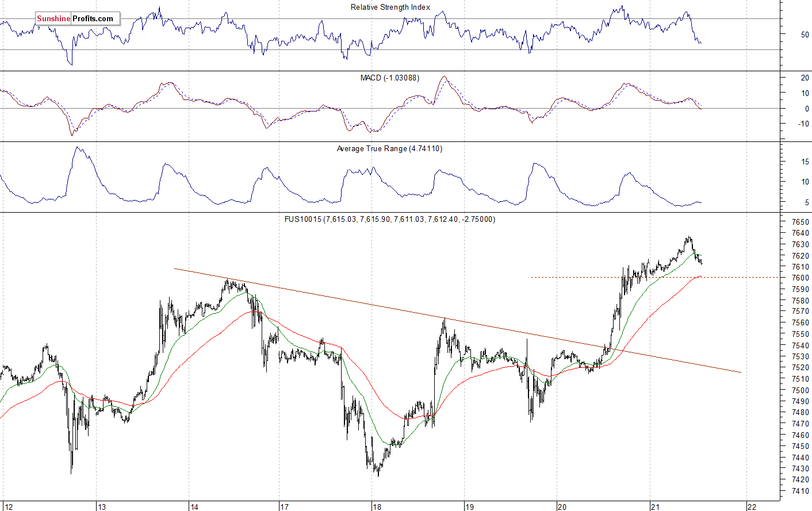This screenshot has height=511, width=812.
Task: Click the MACD (-1.03088) label
Action: (x=390, y=78)
